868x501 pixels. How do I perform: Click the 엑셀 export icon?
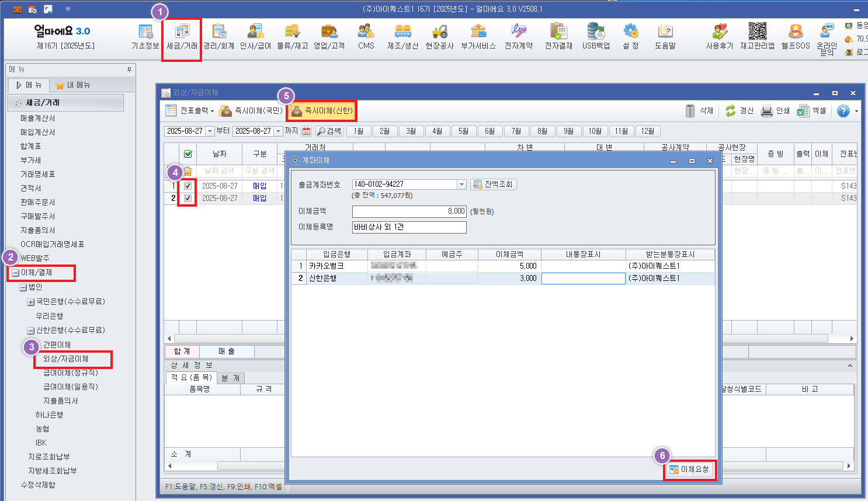point(804,111)
